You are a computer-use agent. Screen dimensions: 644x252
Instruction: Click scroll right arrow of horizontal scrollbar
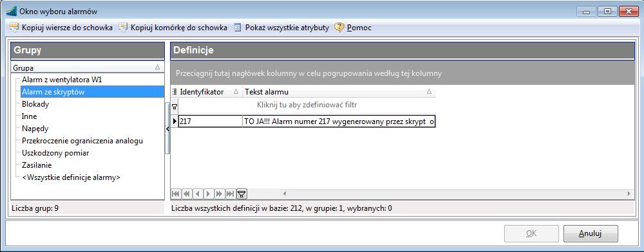click(x=629, y=194)
